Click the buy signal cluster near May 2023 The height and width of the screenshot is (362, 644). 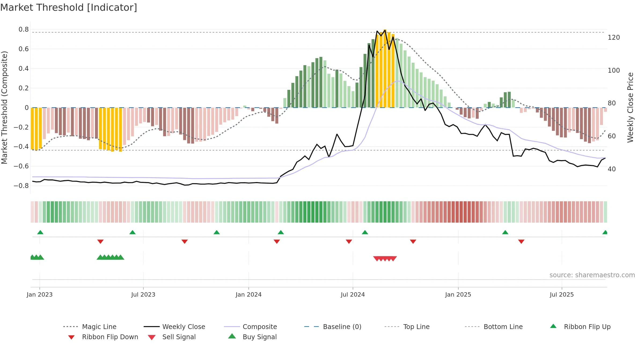coord(111,257)
